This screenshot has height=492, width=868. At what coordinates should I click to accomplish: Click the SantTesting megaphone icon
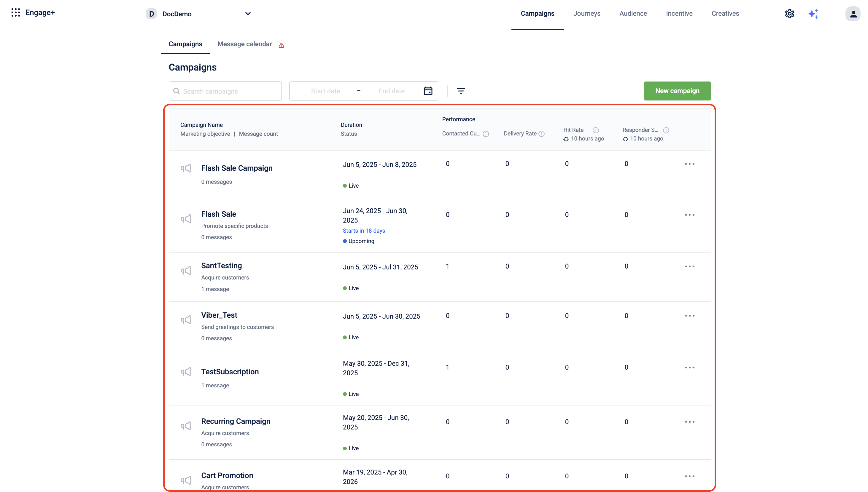click(186, 271)
